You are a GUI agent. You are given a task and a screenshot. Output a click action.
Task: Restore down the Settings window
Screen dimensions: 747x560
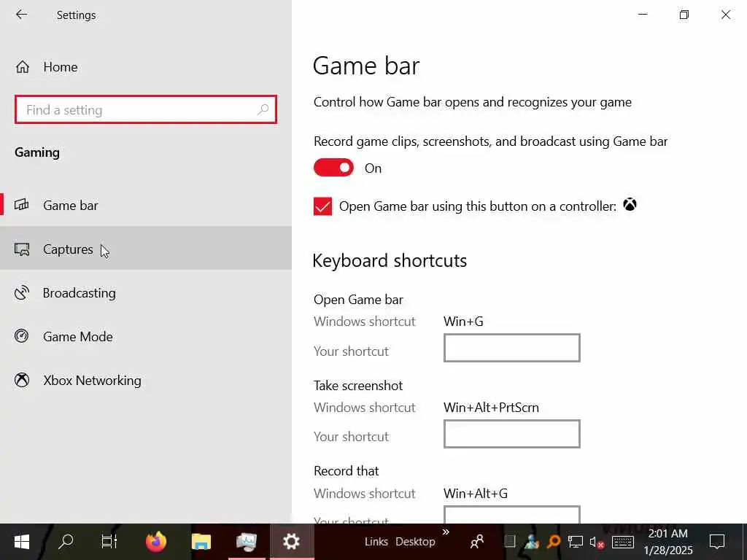684,15
